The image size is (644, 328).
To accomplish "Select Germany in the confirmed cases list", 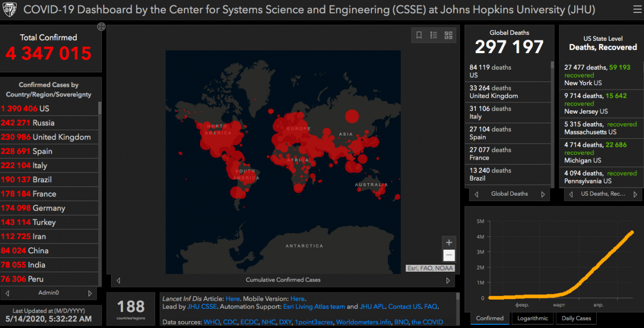I will [49, 208].
